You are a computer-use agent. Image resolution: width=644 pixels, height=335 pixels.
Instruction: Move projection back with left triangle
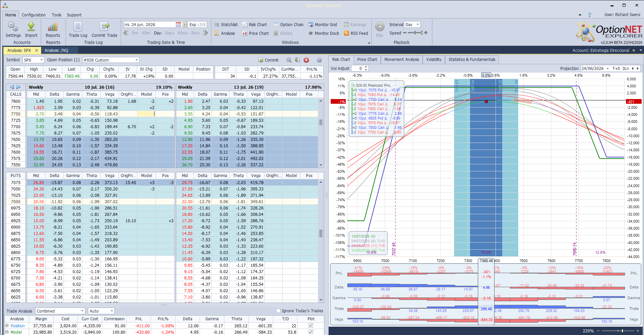pyautogui.click(x=633, y=68)
